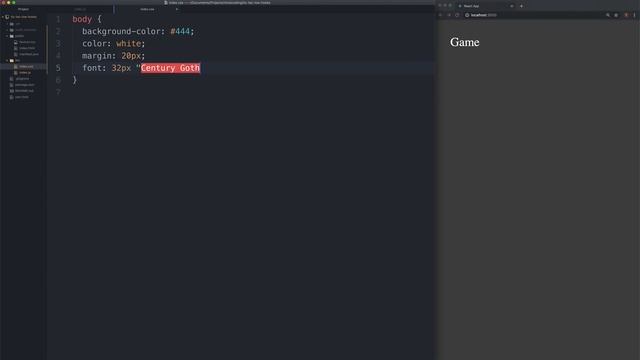The width and height of the screenshot is (640, 360).
Task: Bookmark the page with star icon
Action: click(x=616, y=15)
